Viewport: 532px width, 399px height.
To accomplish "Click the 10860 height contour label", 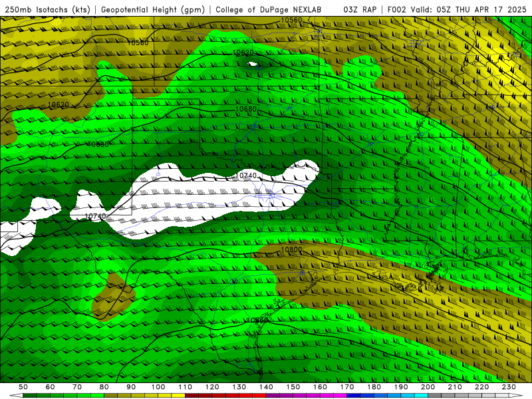I will pos(258,321).
